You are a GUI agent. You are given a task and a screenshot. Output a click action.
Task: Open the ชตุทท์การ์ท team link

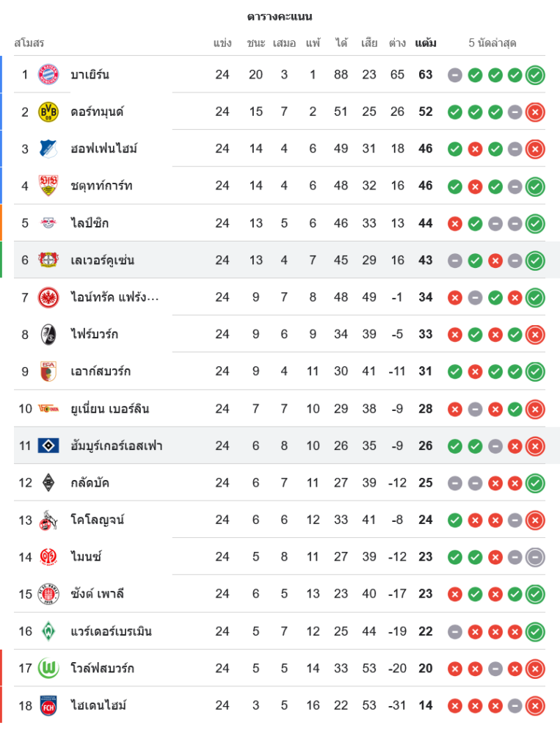click(x=101, y=186)
